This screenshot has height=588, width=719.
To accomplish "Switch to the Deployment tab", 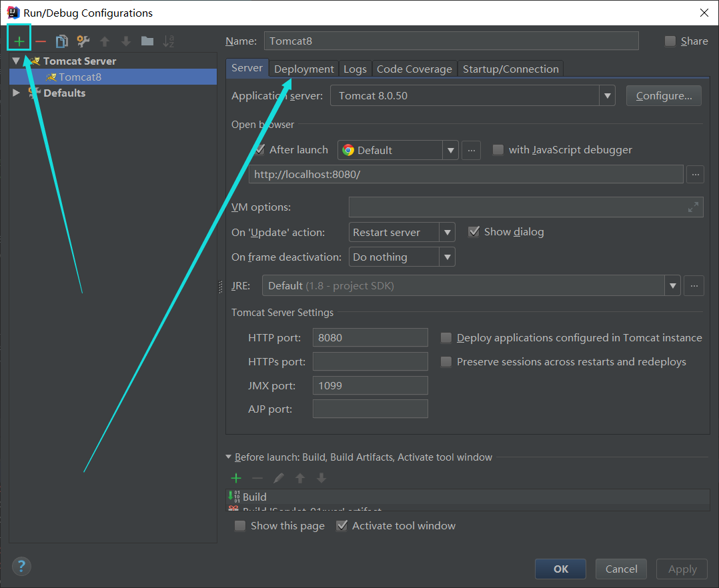I will point(303,69).
